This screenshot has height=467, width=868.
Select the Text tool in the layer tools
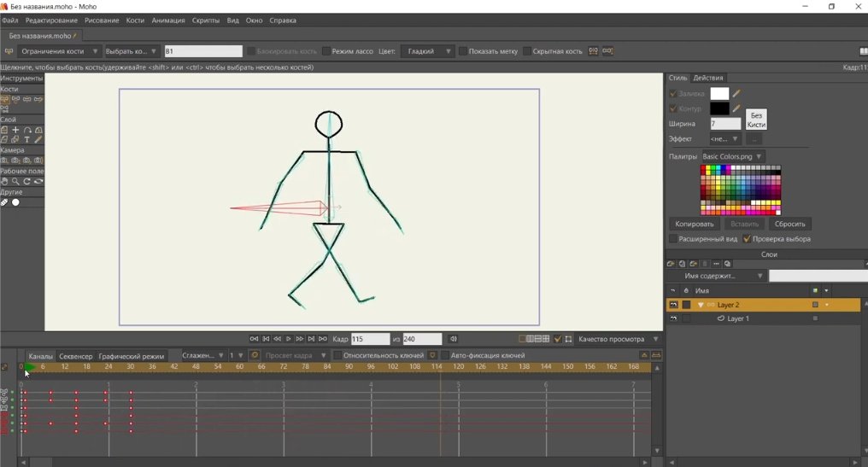tap(27, 139)
